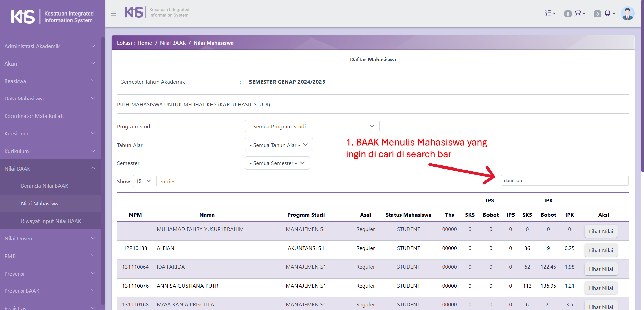The image size is (644, 310).
Task: Open Riwayat Input Nilai BAAK item
Action: click(51, 221)
